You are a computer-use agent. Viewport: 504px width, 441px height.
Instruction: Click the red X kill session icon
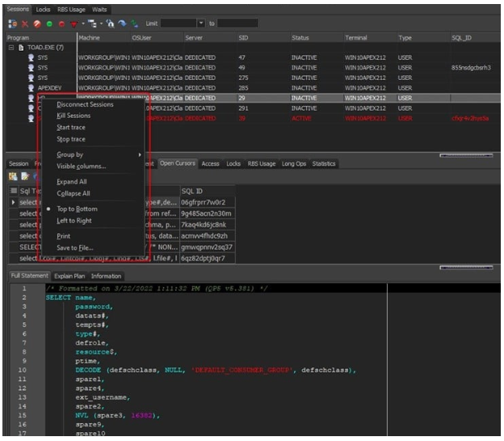[25, 23]
